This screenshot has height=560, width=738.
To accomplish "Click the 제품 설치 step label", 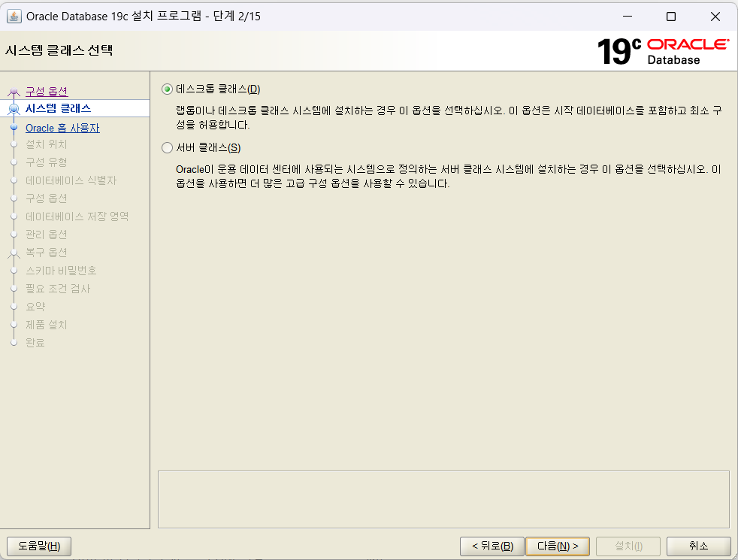I will (46, 325).
